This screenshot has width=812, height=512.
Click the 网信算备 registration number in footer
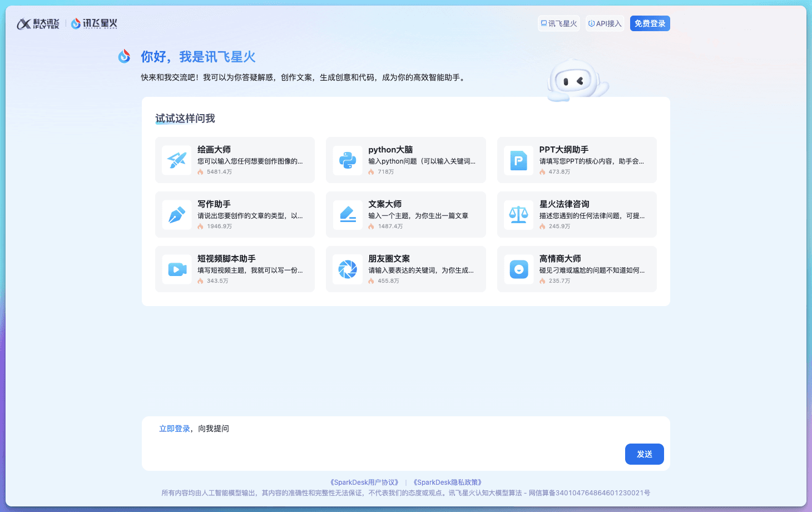[589, 493]
